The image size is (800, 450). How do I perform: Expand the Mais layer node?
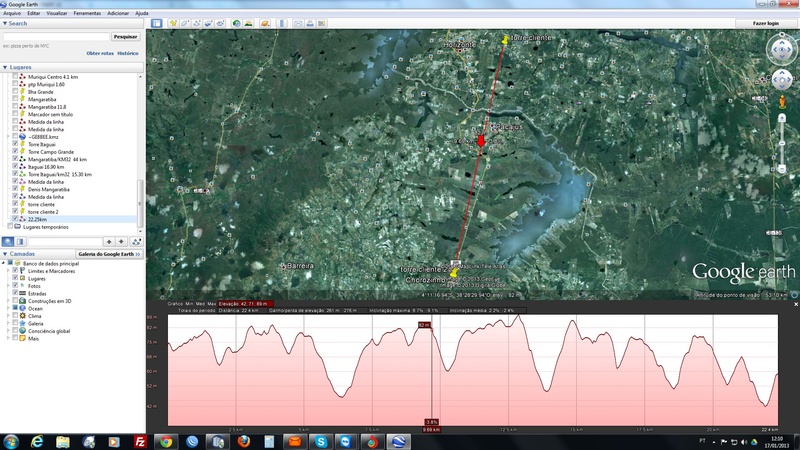9,338
